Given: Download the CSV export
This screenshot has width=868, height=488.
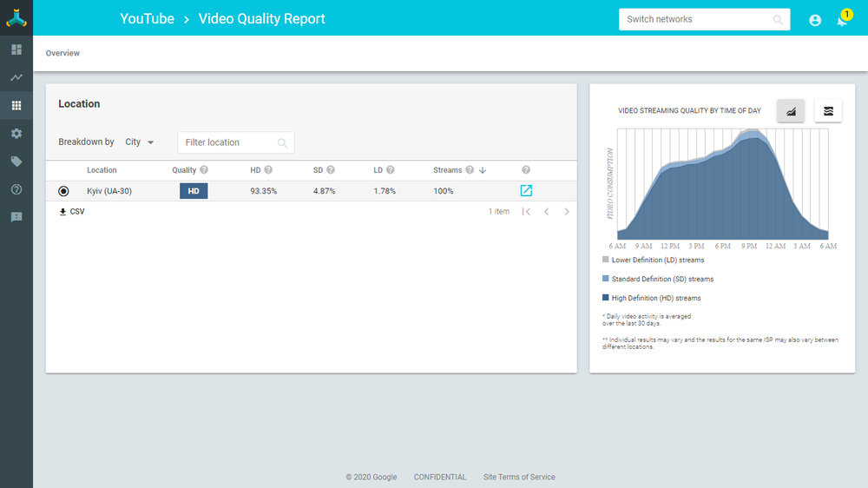Looking at the screenshot, I should tap(72, 212).
